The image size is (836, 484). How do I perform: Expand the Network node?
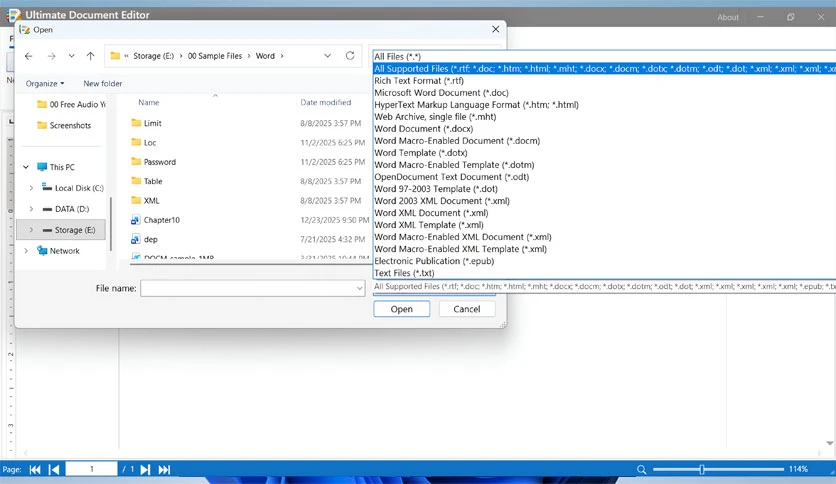tap(26, 251)
